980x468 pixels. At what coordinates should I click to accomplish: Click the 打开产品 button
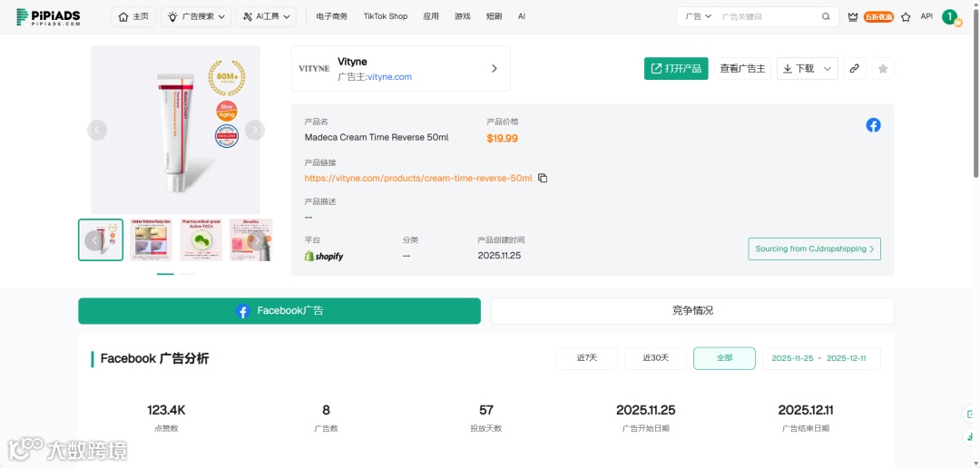pyautogui.click(x=676, y=69)
